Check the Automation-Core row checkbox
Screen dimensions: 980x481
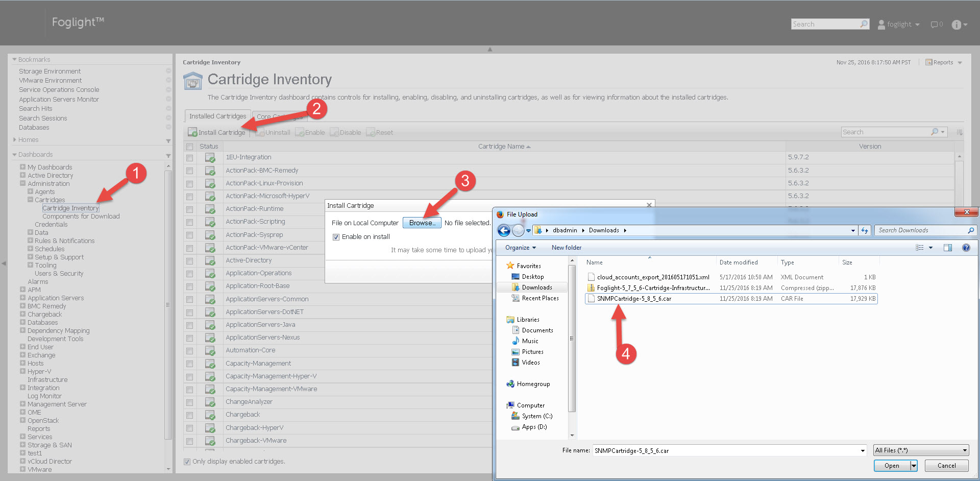(x=189, y=351)
